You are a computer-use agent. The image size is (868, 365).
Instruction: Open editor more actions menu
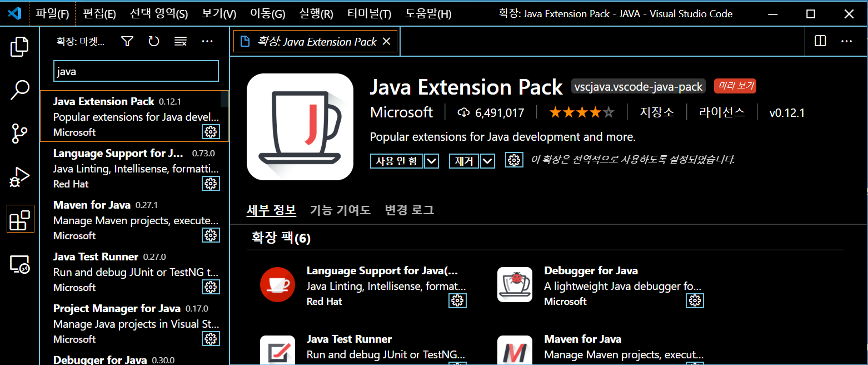(846, 41)
